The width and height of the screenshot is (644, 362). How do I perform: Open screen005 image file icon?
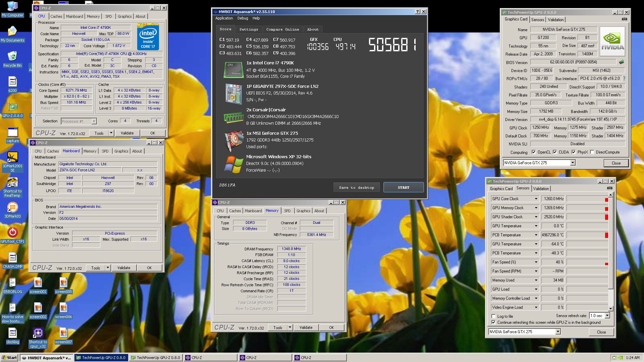(x=63, y=286)
